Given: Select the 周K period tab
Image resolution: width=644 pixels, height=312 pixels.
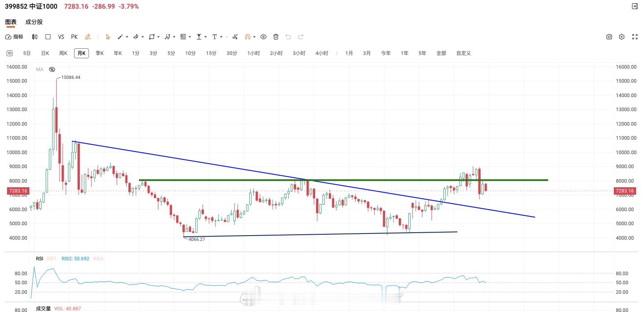Looking at the screenshot, I should 63,53.
